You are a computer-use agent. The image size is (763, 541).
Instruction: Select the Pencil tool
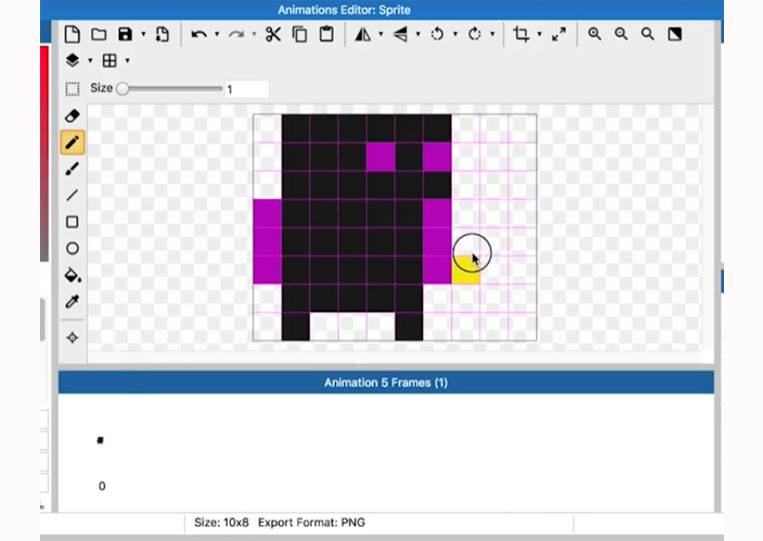tap(73, 142)
